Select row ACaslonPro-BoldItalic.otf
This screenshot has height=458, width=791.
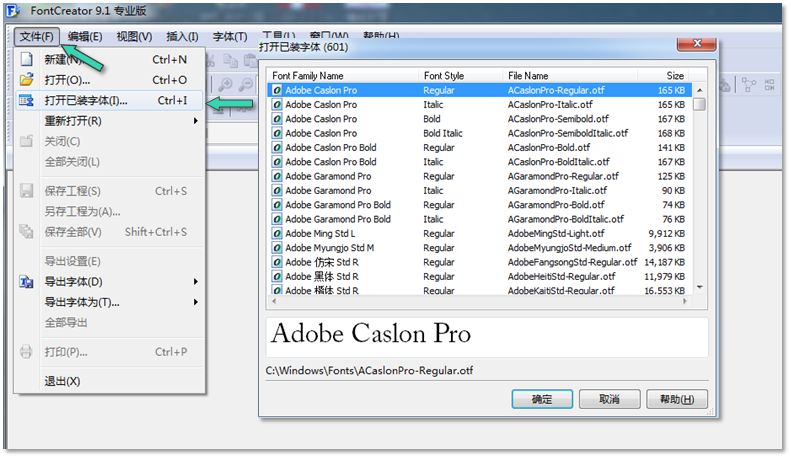[479, 162]
